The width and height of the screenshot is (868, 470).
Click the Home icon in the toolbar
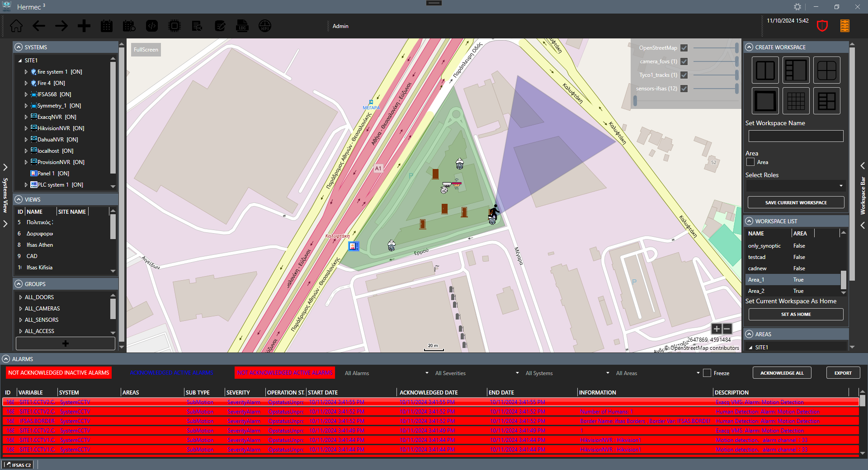click(x=16, y=26)
